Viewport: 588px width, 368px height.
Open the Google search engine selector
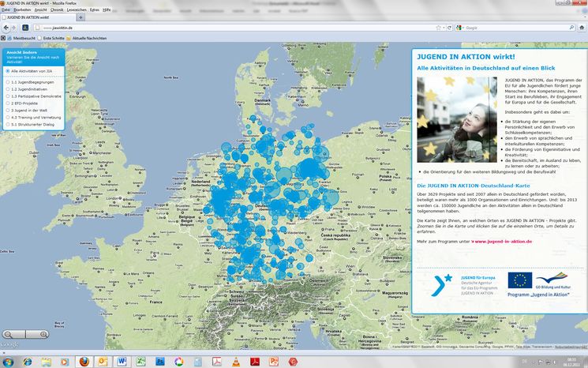(460, 28)
